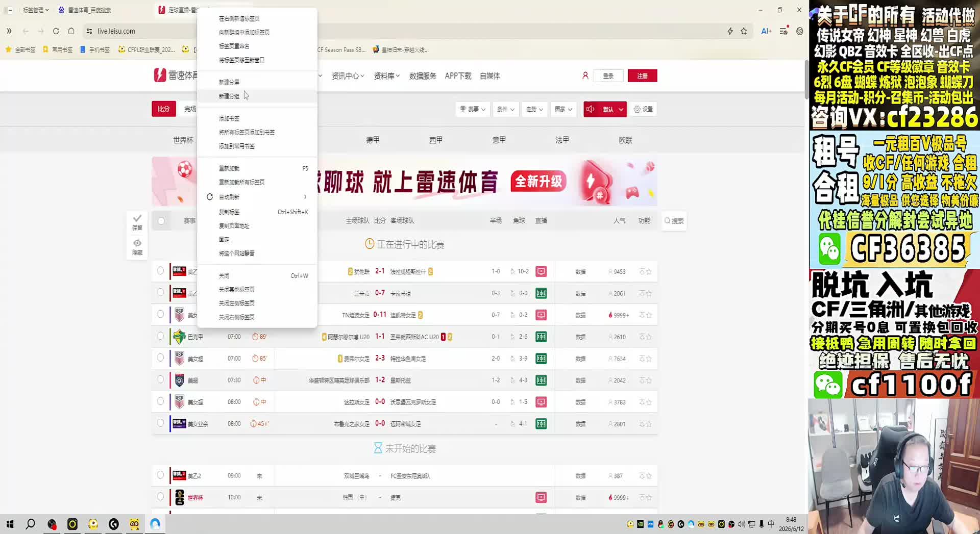Screen dimensions: 980x534
Task: Click the red 注册 button
Action: (x=642, y=76)
